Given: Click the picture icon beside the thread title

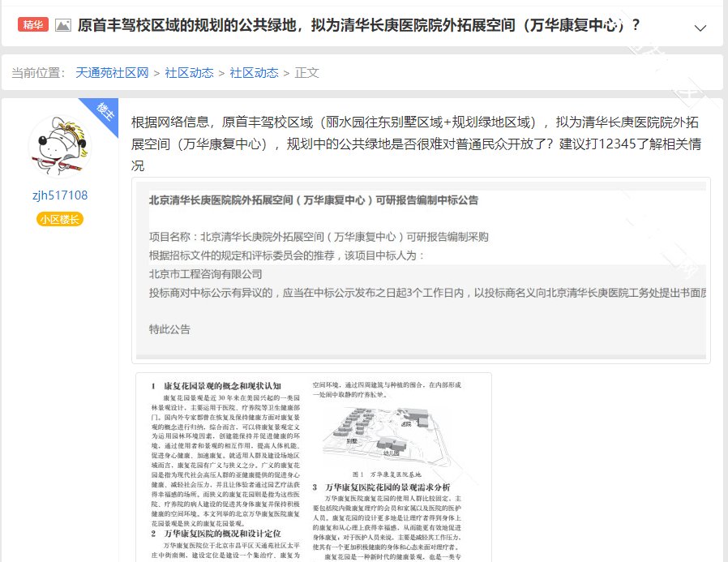Looking at the screenshot, I should pos(62,25).
